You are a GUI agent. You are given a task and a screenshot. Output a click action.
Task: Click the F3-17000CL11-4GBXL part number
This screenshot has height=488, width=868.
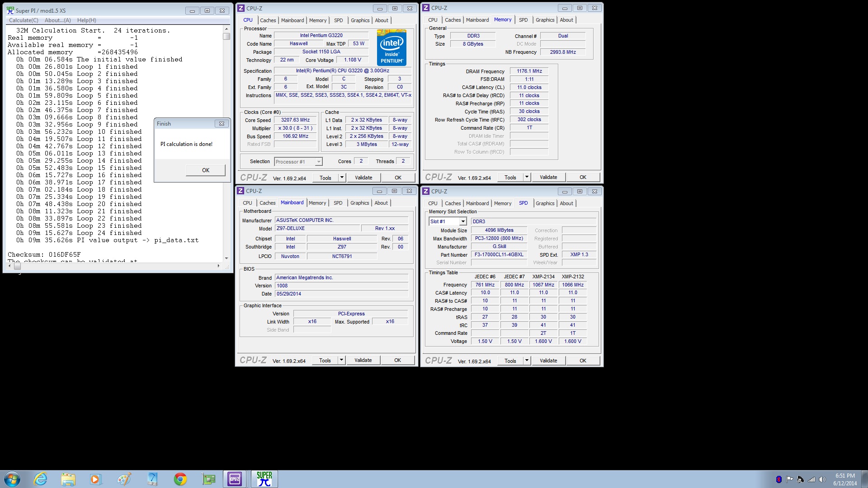[x=499, y=254]
